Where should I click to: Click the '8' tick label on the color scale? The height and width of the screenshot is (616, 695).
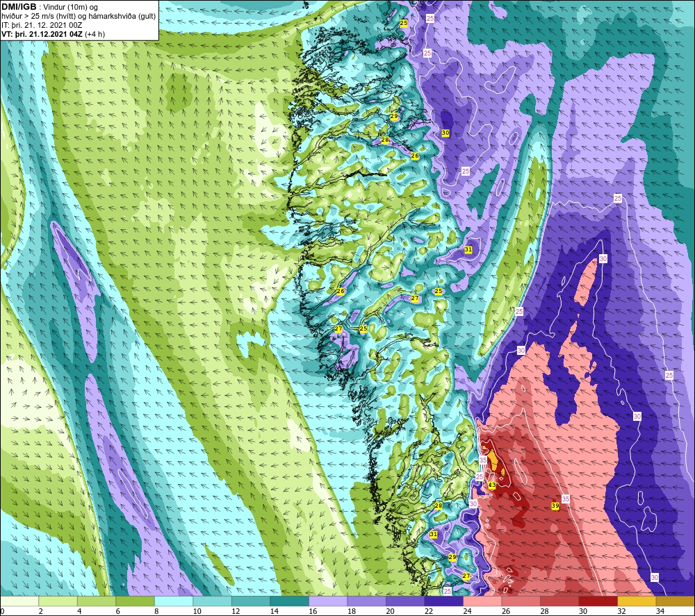(156, 612)
